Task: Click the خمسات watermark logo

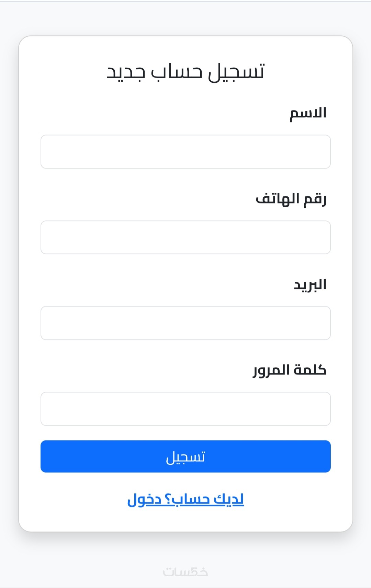Action: (x=185, y=572)
